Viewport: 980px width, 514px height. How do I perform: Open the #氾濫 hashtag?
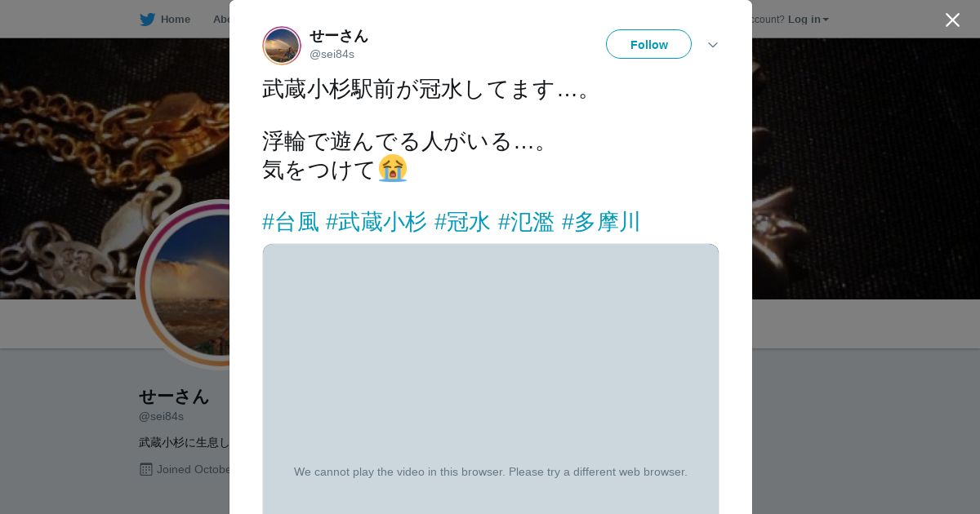526,222
